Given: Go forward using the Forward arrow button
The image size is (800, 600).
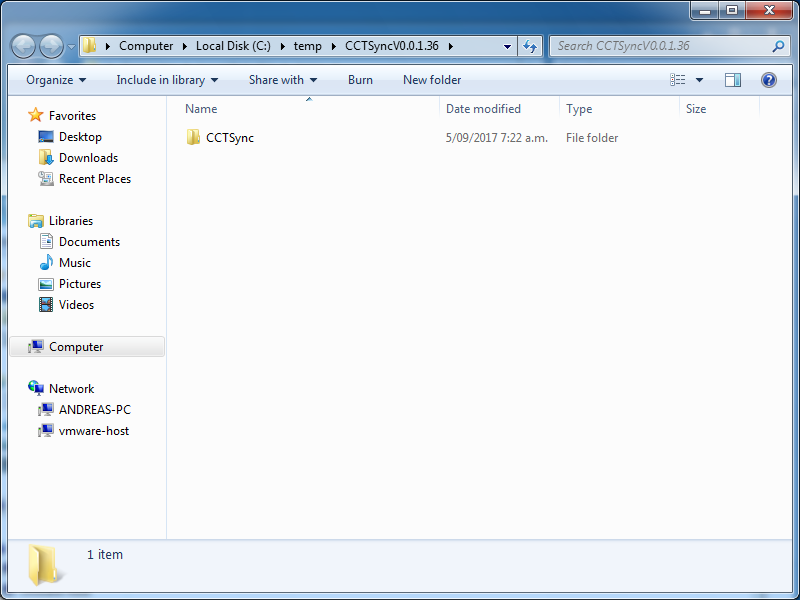Looking at the screenshot, I should (x=51, y=46).
